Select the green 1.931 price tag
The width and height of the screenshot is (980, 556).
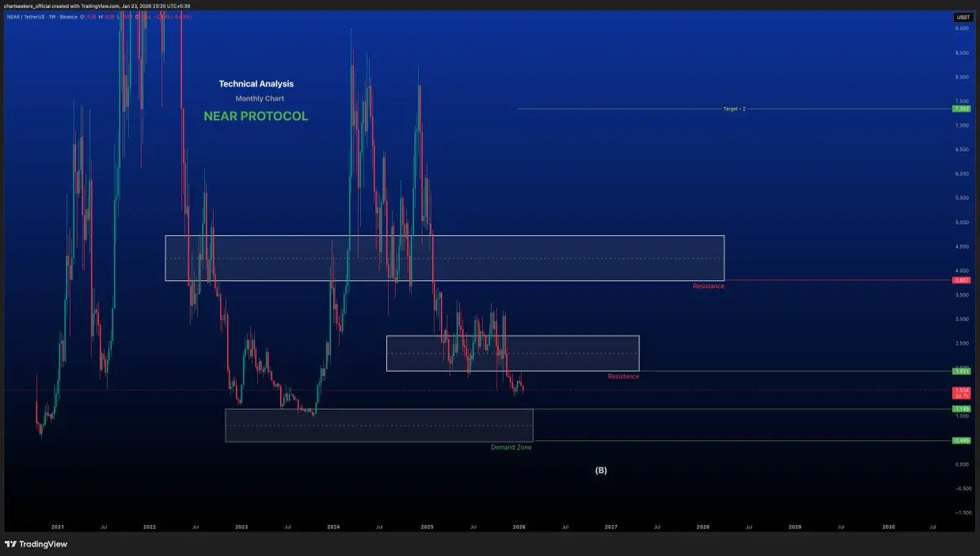961,371
